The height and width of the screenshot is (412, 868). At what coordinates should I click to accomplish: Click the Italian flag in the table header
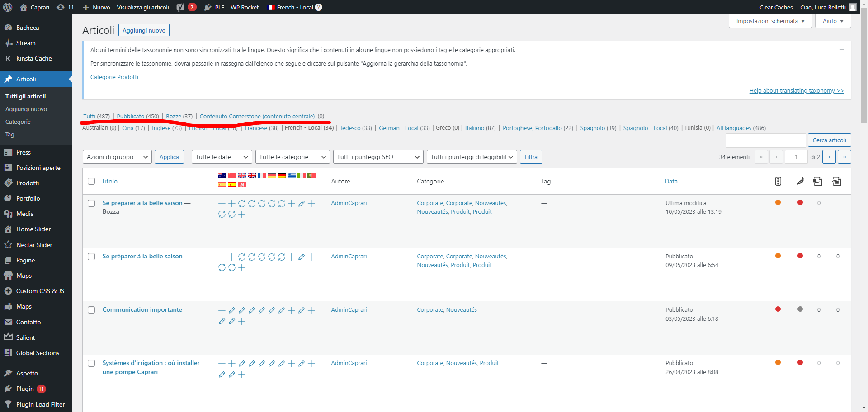302,175
